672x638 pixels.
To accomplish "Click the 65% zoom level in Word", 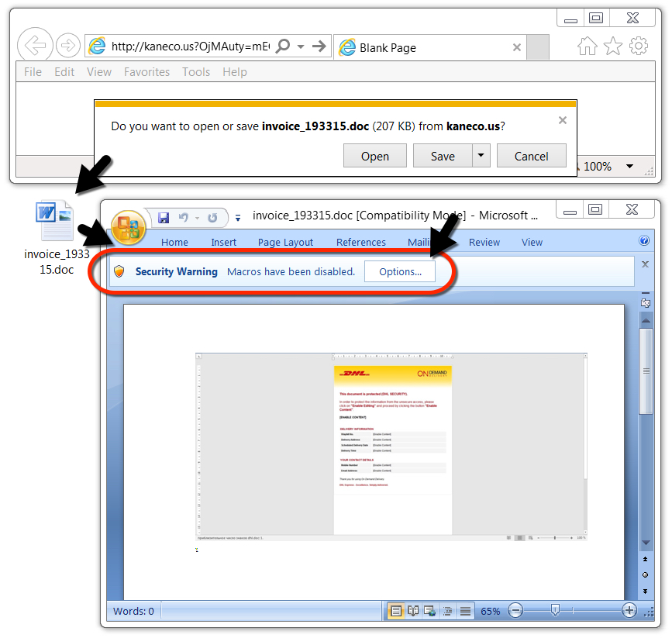I will [491, 611].
